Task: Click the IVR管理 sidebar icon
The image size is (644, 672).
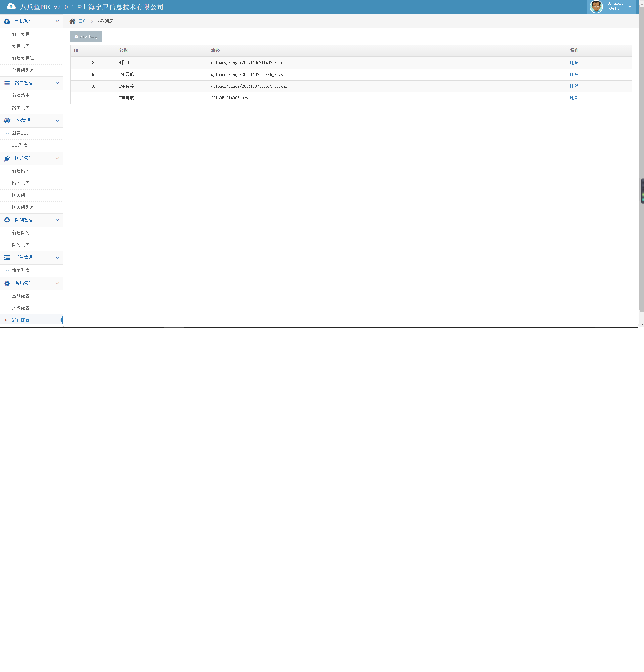Action: [7, 121]
